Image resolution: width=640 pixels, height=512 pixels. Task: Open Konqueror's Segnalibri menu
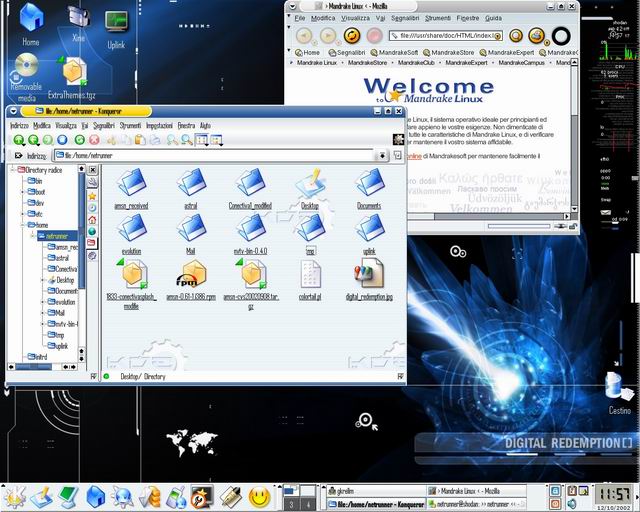(104, 125)
